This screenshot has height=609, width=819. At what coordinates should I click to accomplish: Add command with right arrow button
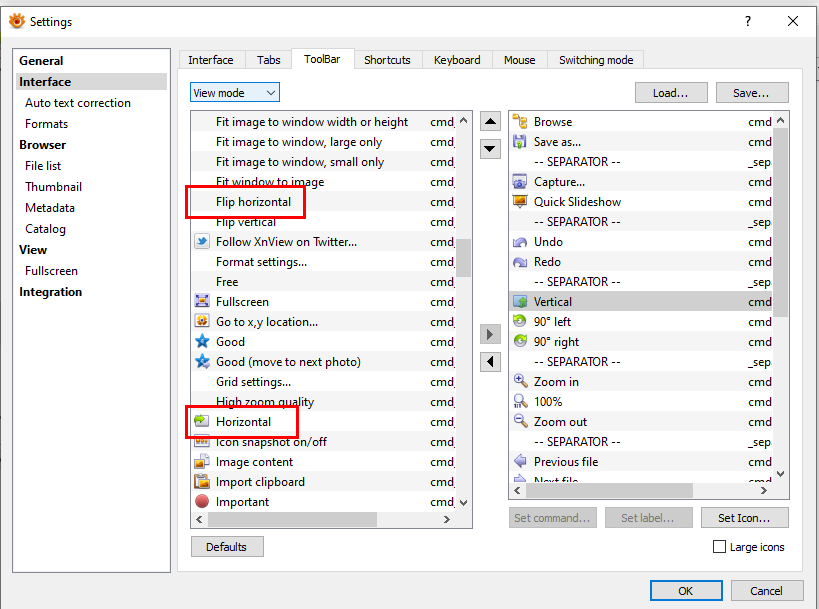490,334
